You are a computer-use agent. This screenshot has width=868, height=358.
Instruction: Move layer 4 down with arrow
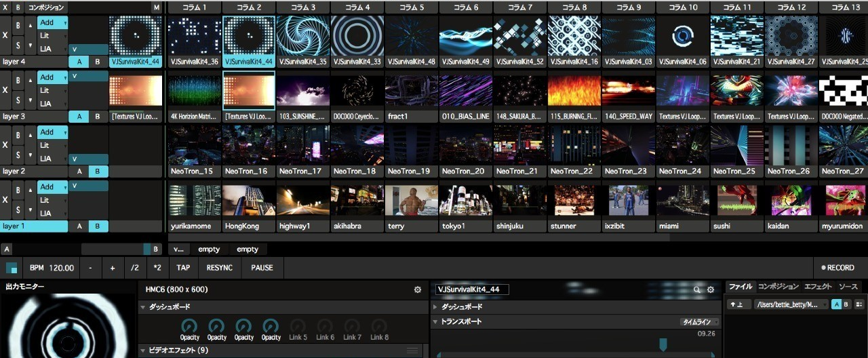31,44
